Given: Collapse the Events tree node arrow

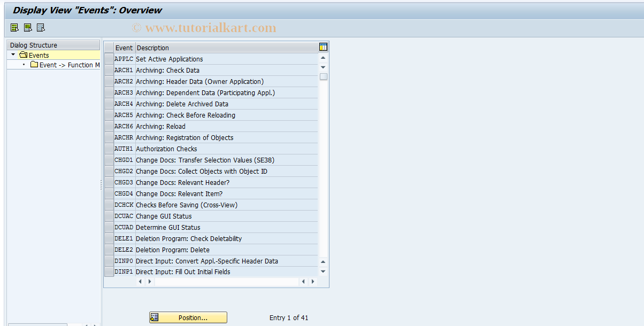Looking at the screenshot, I should pyautogui.click(x=13, y=55).
